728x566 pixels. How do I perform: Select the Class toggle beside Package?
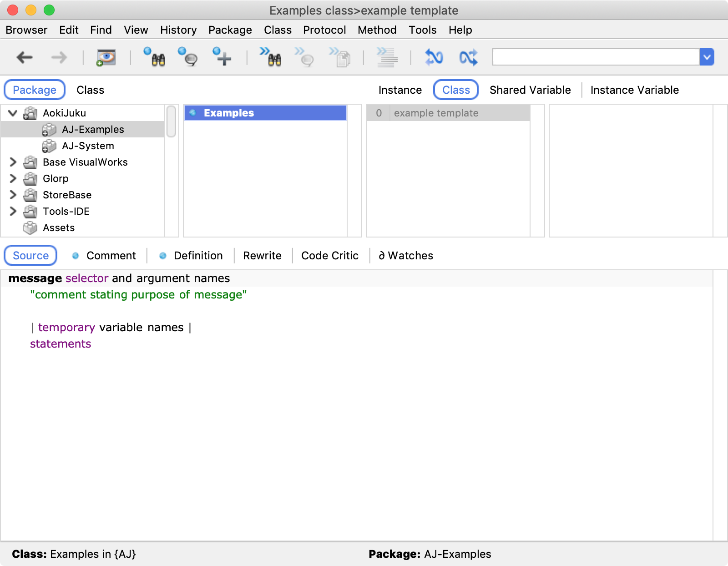point(90,90)
